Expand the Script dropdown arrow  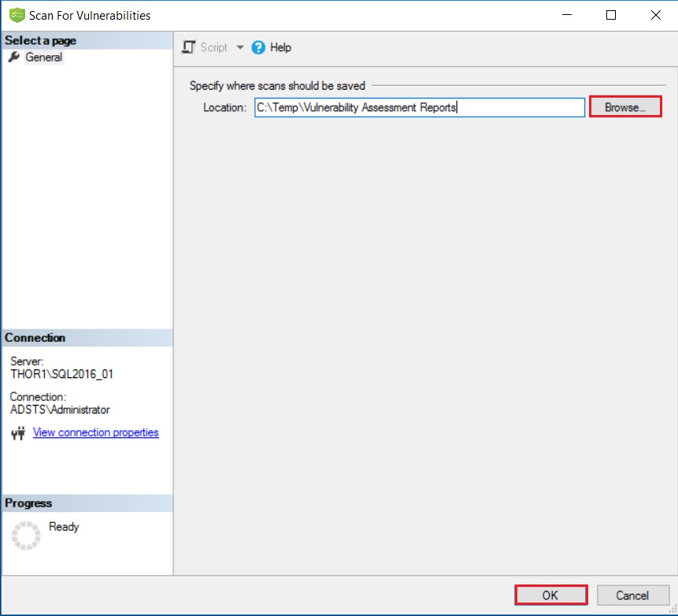(x=240, y=47)
